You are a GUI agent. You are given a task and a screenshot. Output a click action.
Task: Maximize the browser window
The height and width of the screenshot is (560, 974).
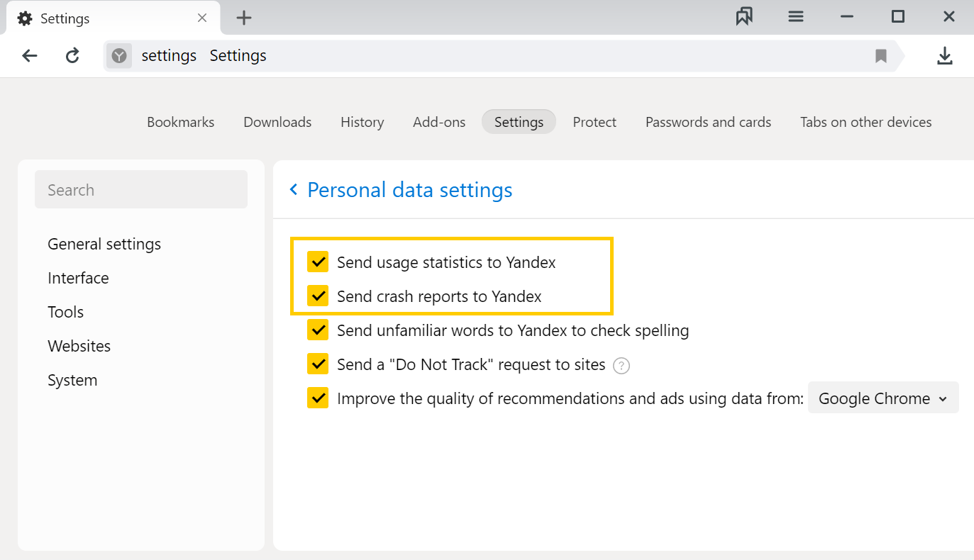click(x=898, y=17)
